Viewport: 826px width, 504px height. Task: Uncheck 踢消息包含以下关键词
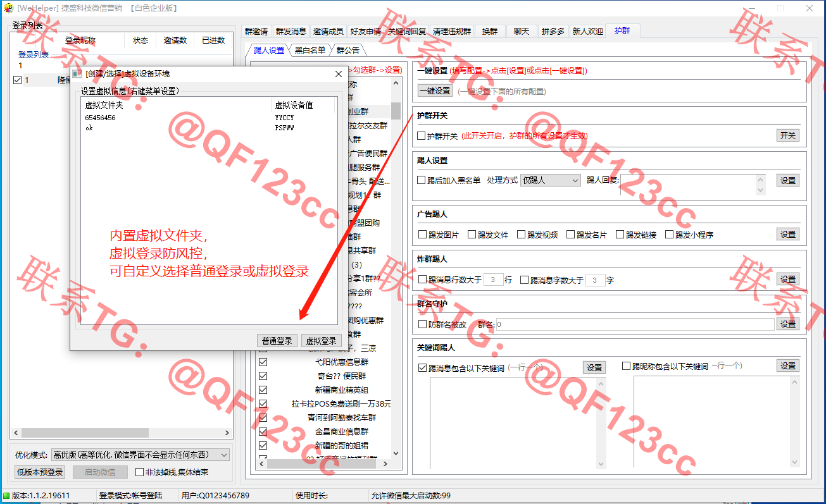pyautogui.click(x=423, y=367)
